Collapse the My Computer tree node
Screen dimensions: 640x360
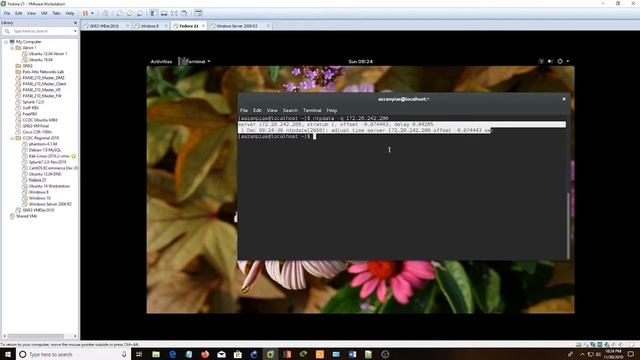(x=6, y=42)
